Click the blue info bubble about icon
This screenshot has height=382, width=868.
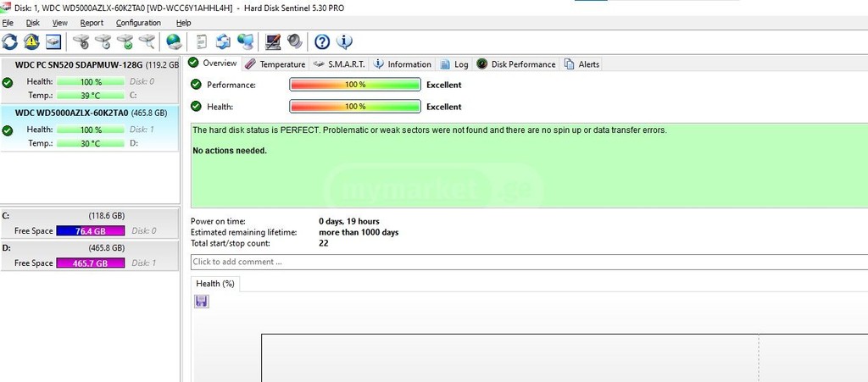tap(344, 42)
